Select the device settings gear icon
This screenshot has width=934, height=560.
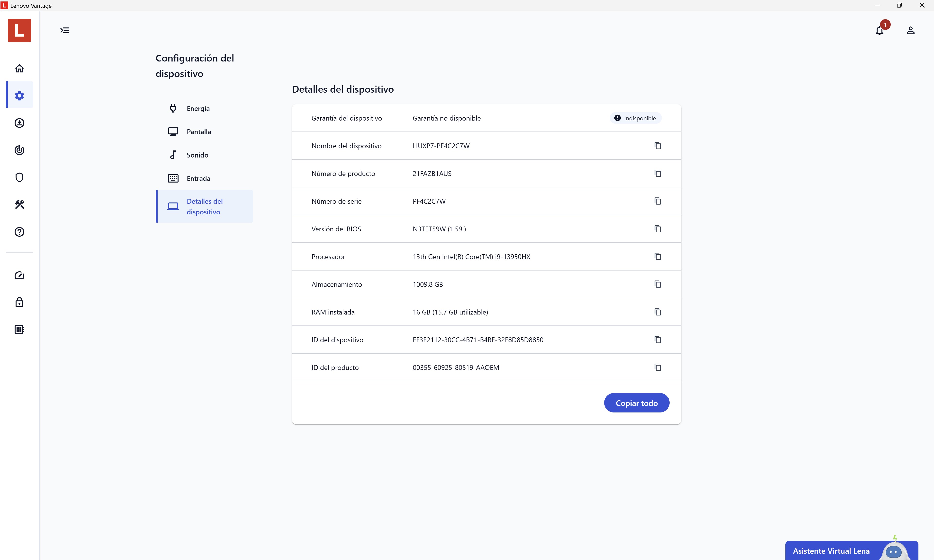19,96
